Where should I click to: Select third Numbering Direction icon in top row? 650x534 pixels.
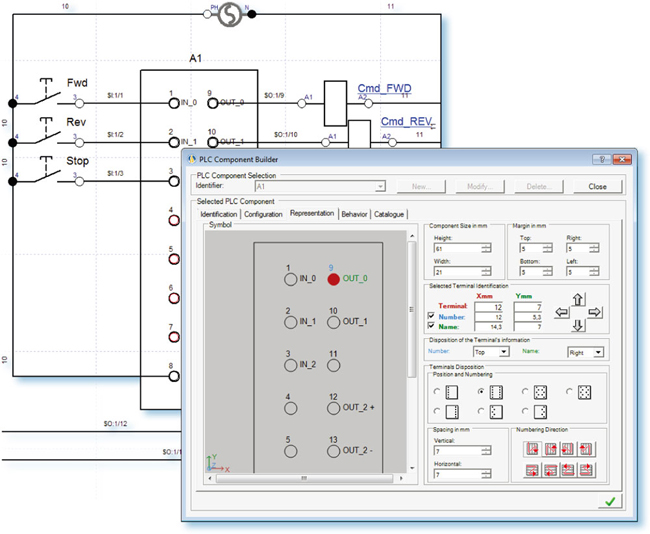pyautogui.click(x=568, y=449)
